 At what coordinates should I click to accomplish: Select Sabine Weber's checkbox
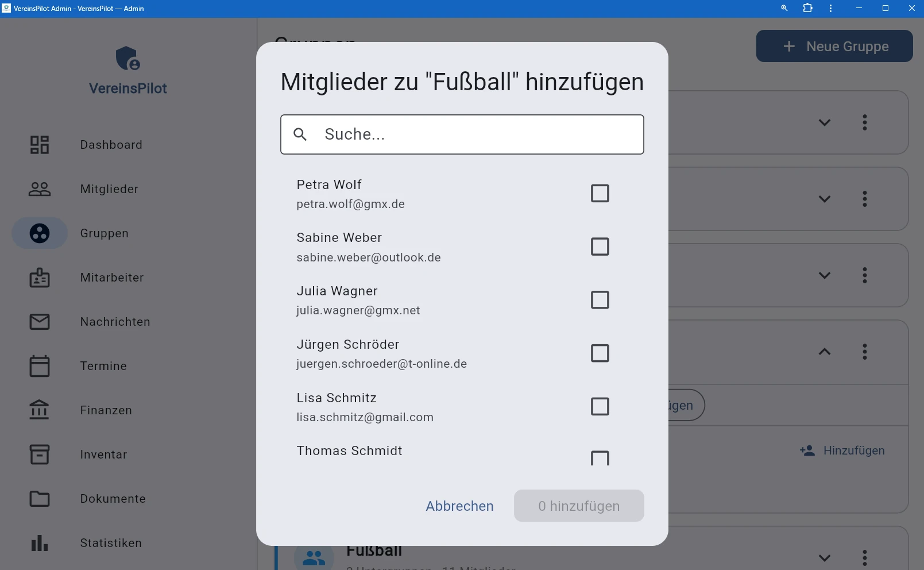point(600,247)
